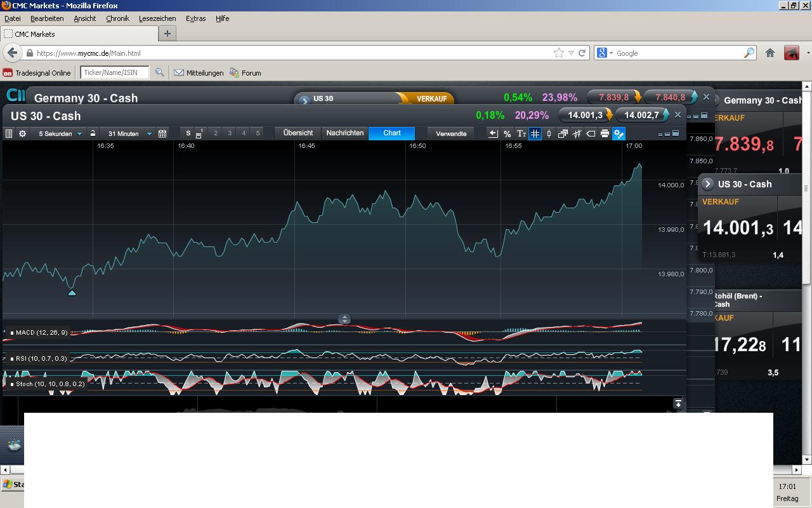This screenshot has width=812, height=508.
Task: Select chart layout slot 4
Action: coord(244,133)
